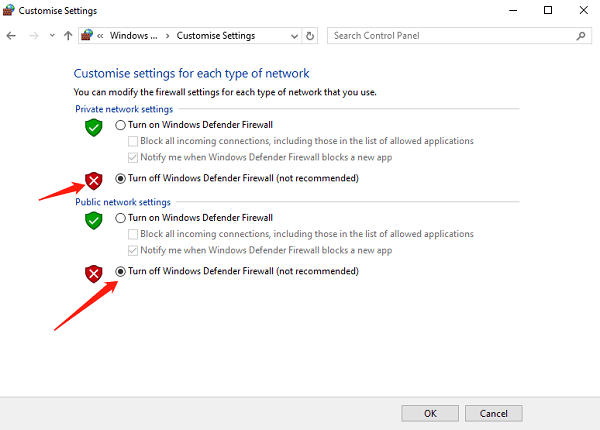The image size is (600, 430).
Task: Confirm the changes with the OK button
Action: click(x=430, y=414)
